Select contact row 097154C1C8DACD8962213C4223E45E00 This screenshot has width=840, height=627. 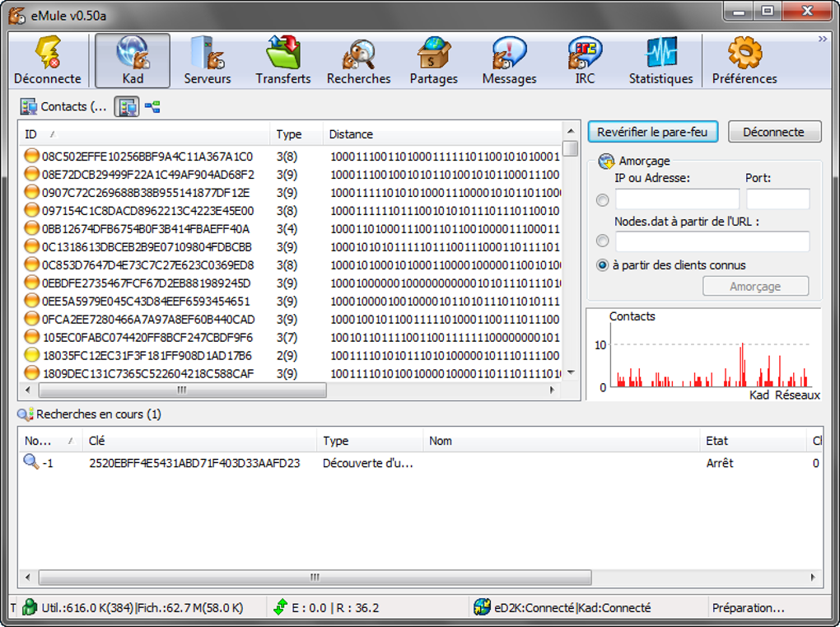(291, 211)
